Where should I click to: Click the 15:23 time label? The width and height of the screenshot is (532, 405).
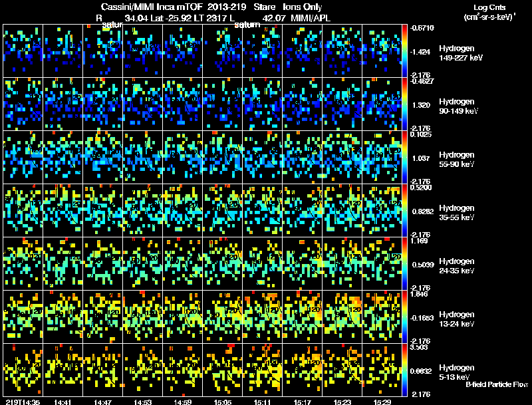[x=342, y=402]
